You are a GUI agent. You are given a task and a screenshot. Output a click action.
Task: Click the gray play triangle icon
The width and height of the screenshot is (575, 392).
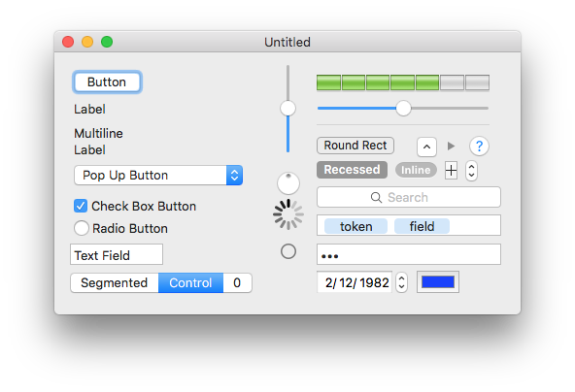click(451, 147)
